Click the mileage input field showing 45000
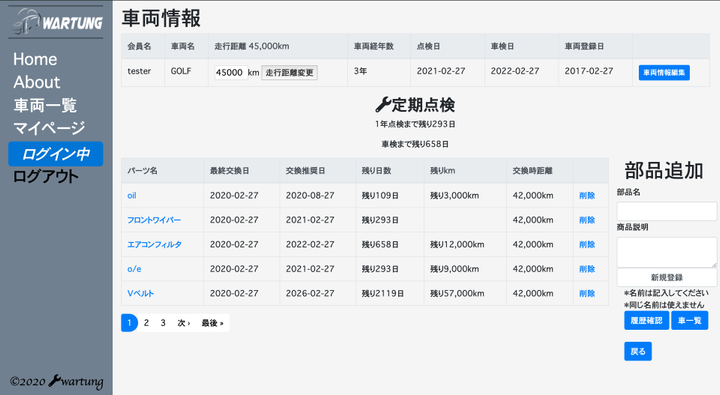This screenshot has height=395, width=720. 231,73
